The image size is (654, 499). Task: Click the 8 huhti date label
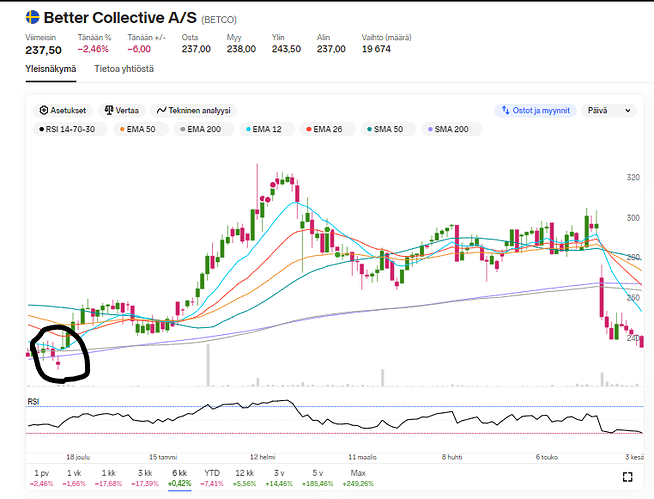[452, 457]
